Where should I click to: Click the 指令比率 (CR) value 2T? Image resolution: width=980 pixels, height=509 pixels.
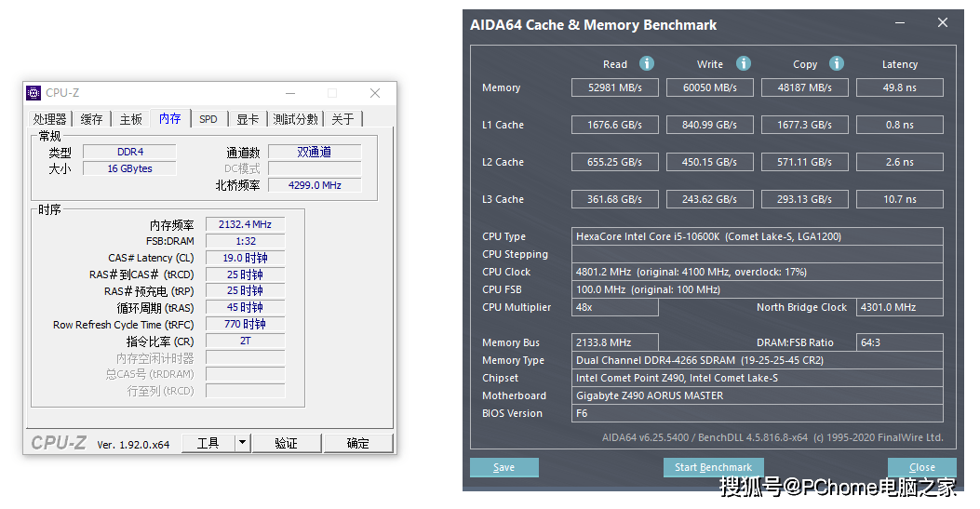tap(245, 341)
